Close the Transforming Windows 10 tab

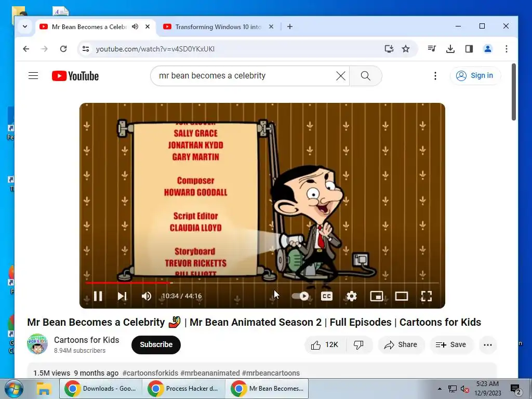271,26
